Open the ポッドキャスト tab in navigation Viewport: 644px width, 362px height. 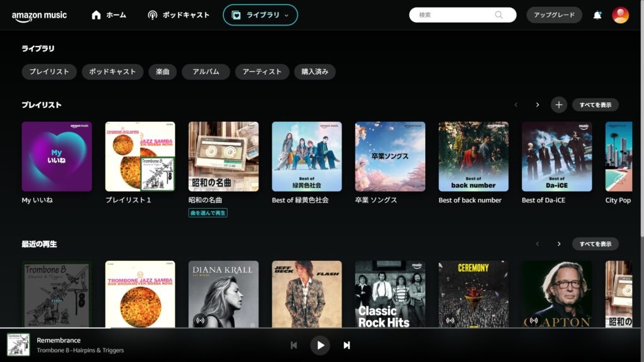[x=178, y=15]
